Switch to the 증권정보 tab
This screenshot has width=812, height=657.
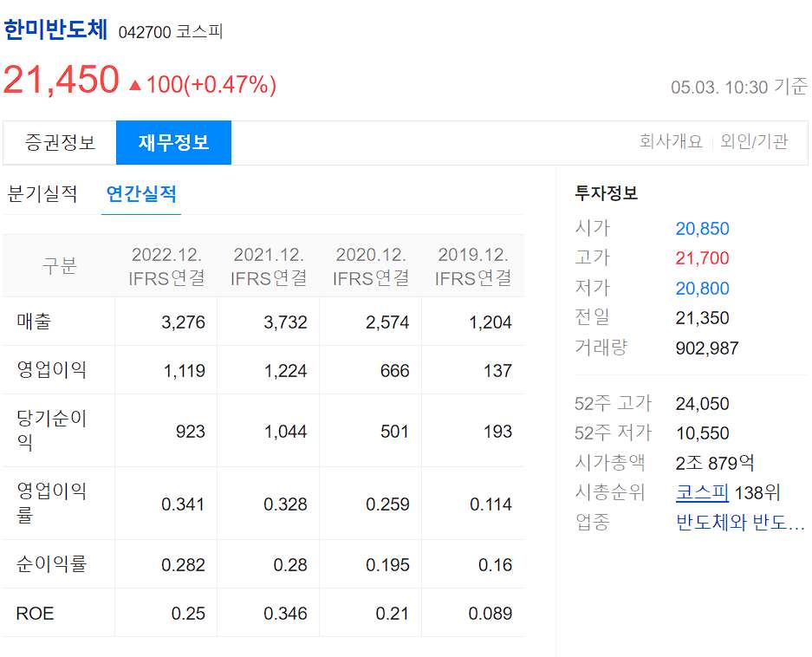60,142
